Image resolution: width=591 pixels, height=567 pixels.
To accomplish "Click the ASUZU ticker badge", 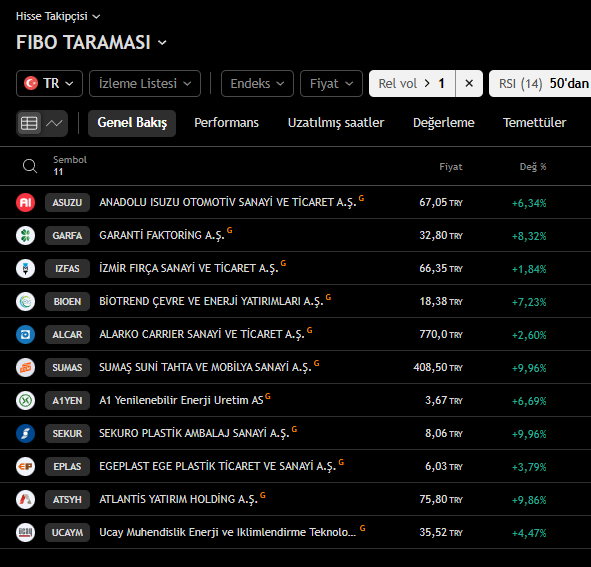I will 67,202.
